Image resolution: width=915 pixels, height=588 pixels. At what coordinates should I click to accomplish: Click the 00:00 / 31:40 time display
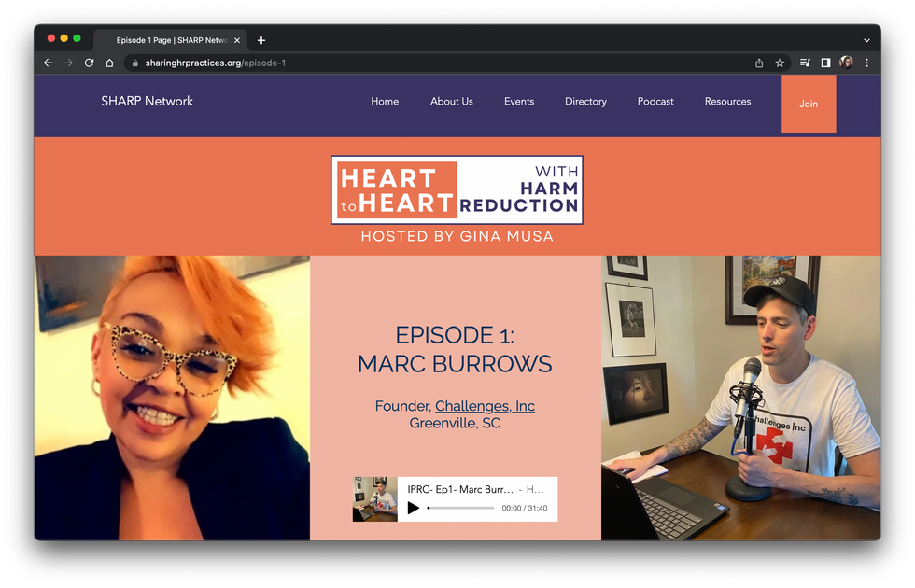coord(525,508)
